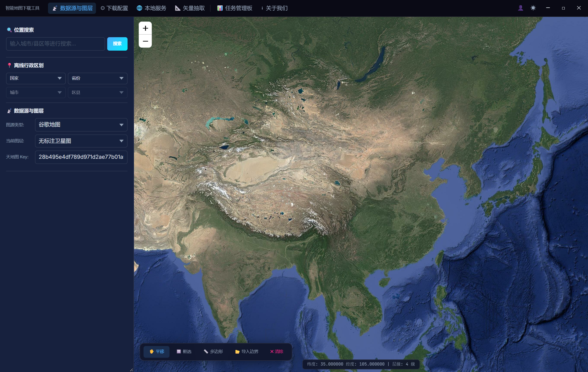588x372 pixels.
Task: Open the 当前图层 无标注卫星图 dropdown
Action: click(x=81, y=141)
